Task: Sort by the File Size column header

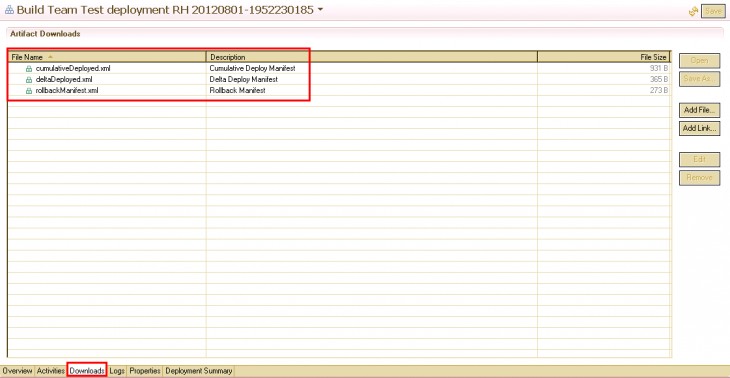Action: tap(604, 57)
